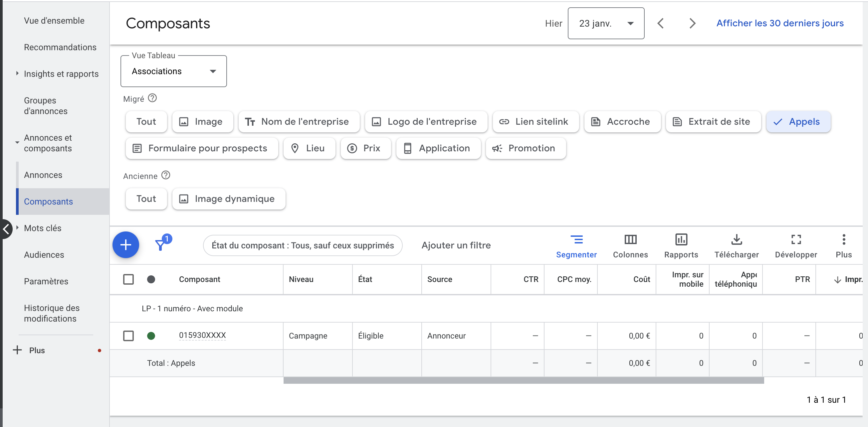
Task: Select the Lien sitelink filter chip
Action: click(536, 122)
